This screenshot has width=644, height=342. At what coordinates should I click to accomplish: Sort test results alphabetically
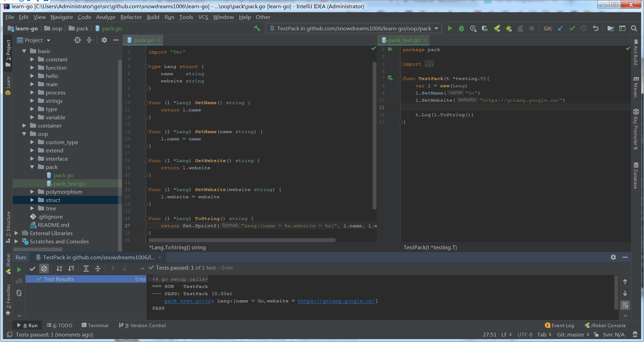(x=59, y=269)
